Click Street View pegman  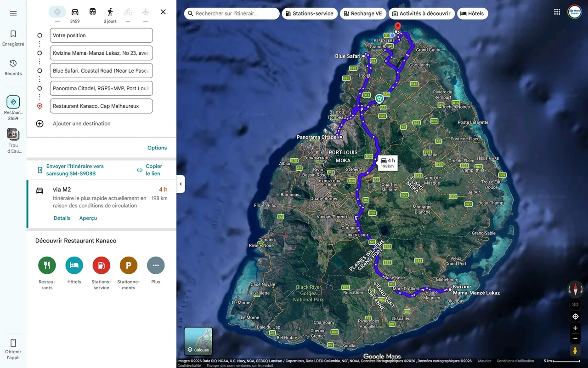pyautogui.click(x=575, y=351)
